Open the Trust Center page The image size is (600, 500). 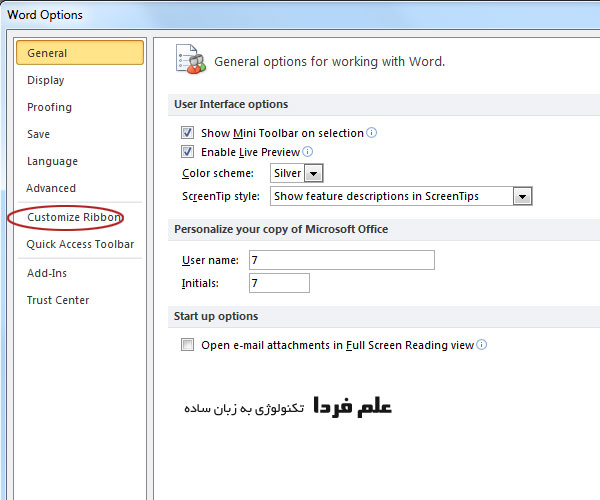[58, 300]
